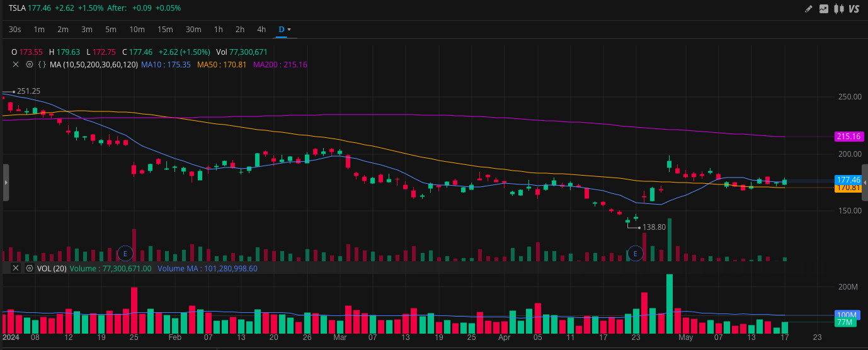Open VOL indicator settings hexagon icon
Screen dimensions: 868x350
point(29,268)
